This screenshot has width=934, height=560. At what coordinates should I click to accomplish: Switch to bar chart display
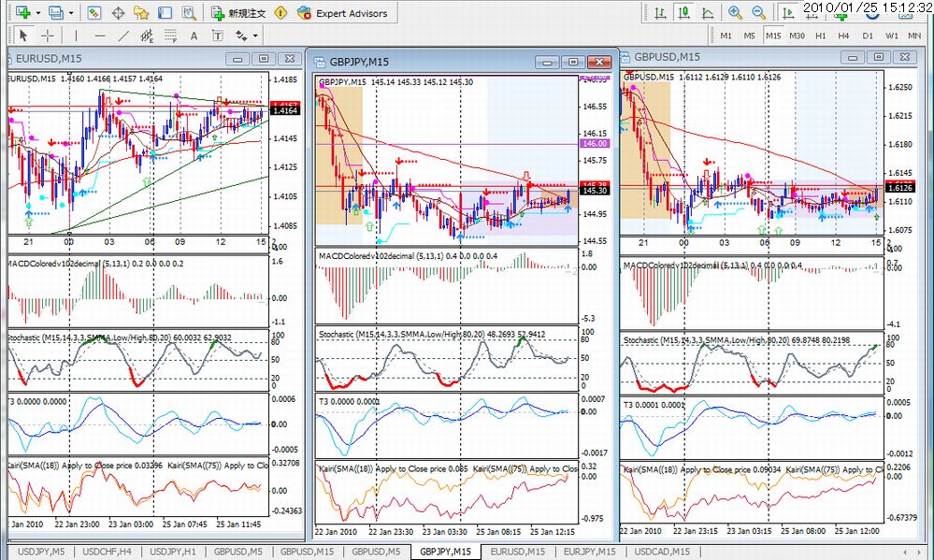(660, 12)
